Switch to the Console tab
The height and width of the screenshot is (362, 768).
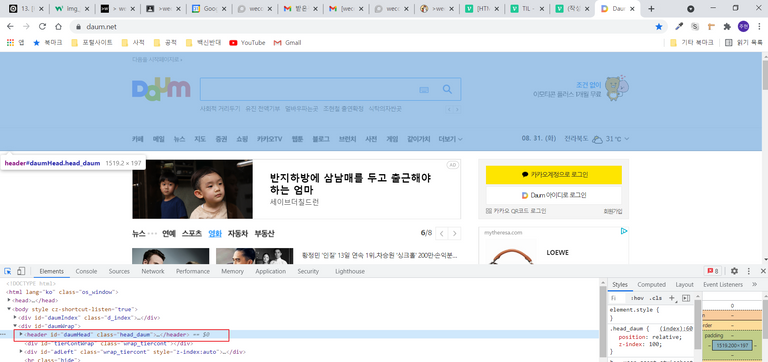tap(86, 271)
